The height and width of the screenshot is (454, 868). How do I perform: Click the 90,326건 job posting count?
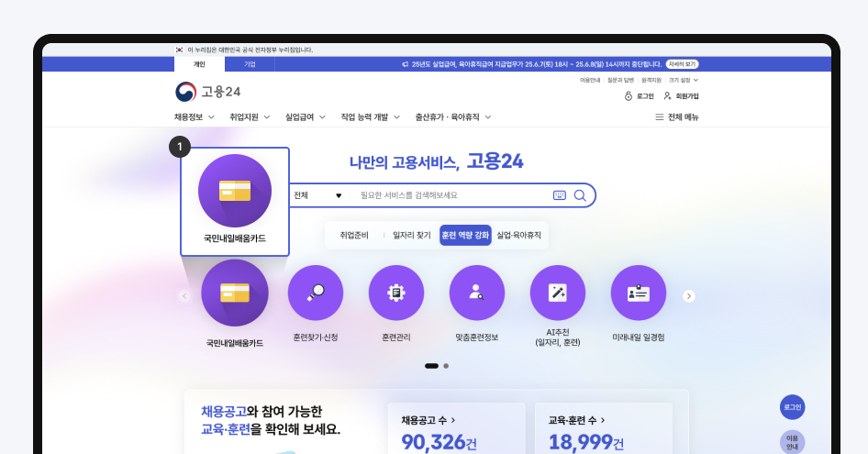(439, 442)
